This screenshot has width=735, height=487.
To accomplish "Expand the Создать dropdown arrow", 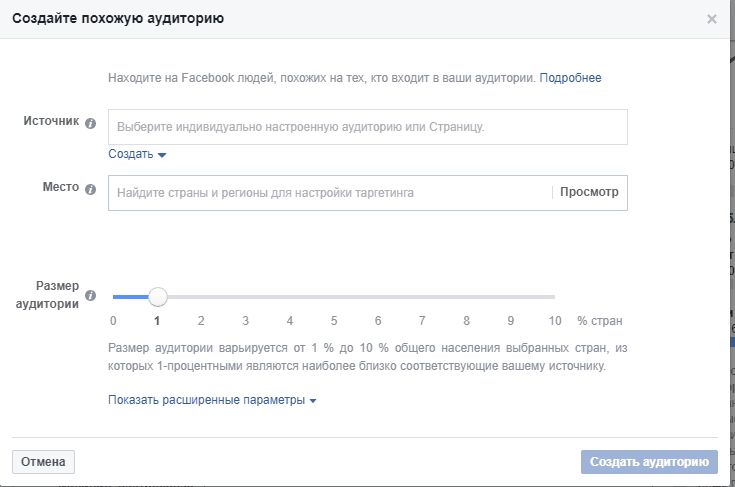I will (162, 155).
